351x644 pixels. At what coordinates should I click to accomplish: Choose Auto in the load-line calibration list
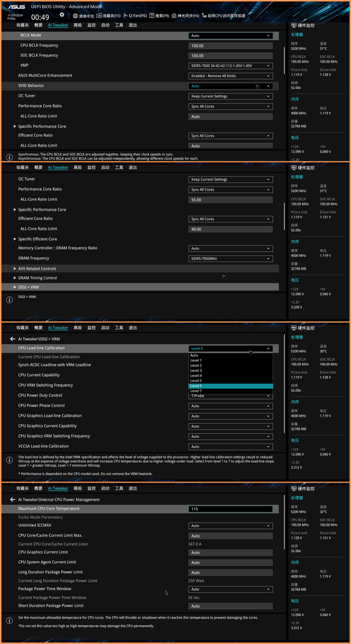coord(230,355)
